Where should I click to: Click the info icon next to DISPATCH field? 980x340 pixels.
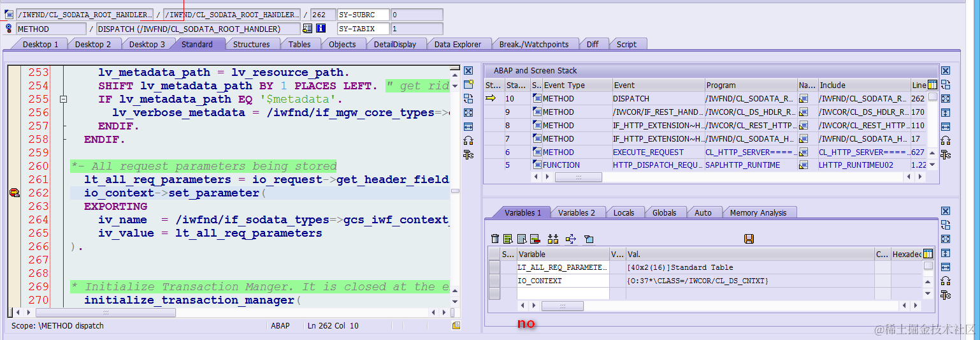click(321, 29)
